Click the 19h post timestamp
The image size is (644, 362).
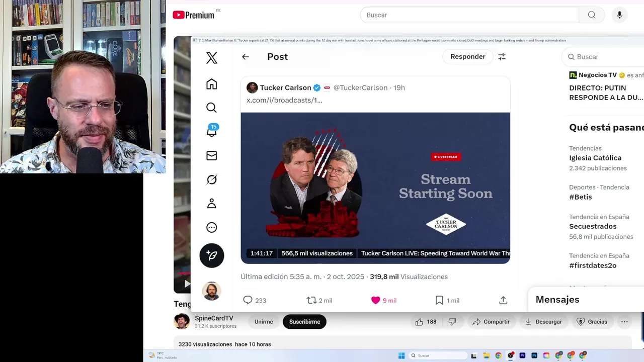pyautogui.click(x=399, y=87)
